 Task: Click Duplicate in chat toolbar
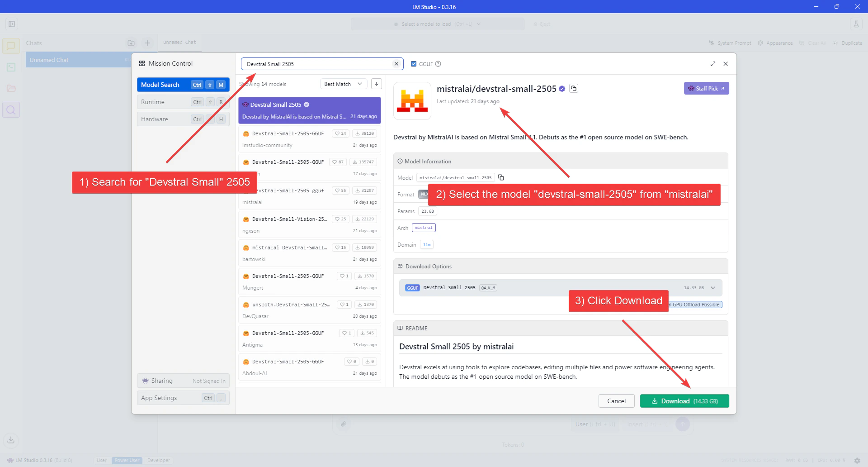pos(848,43)
